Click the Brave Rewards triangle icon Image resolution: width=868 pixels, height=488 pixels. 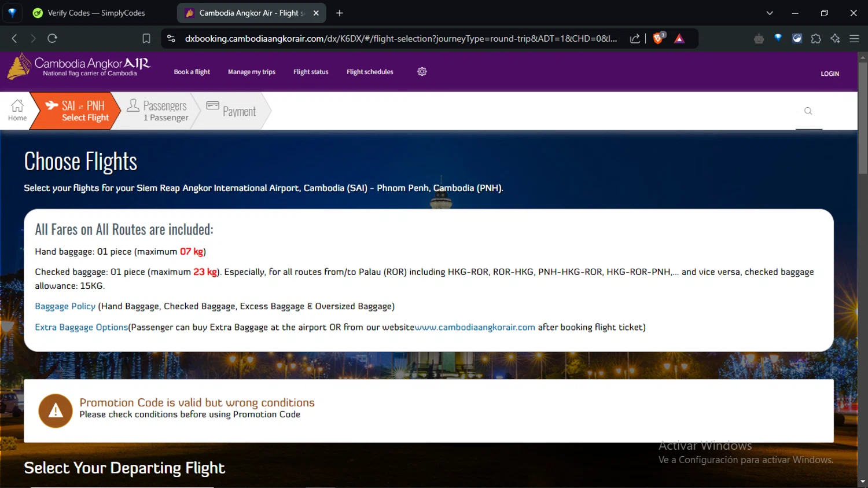(x=679, y=39)
